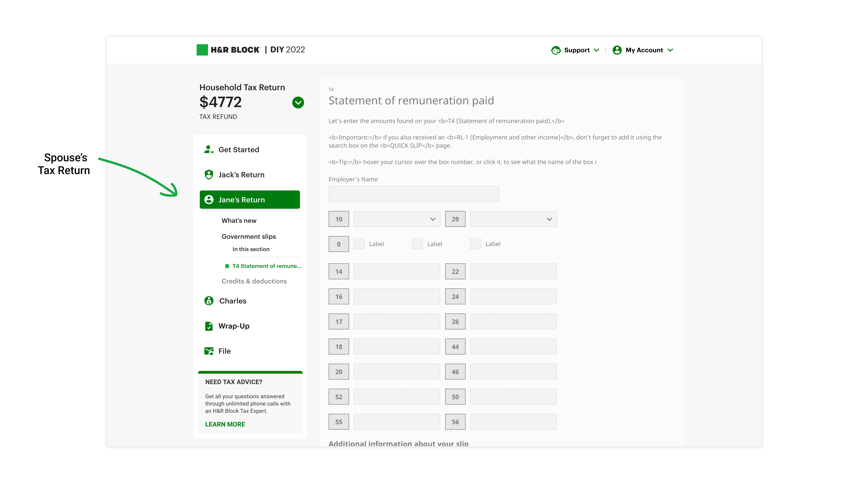Image resolution: width=868 pixels, height=483 pixels.
Task: Click the Charles dependant icon
Action: pos(208,301)
